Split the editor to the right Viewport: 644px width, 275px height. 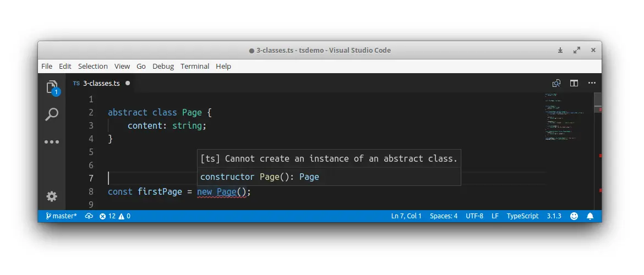tap(574, 83)
